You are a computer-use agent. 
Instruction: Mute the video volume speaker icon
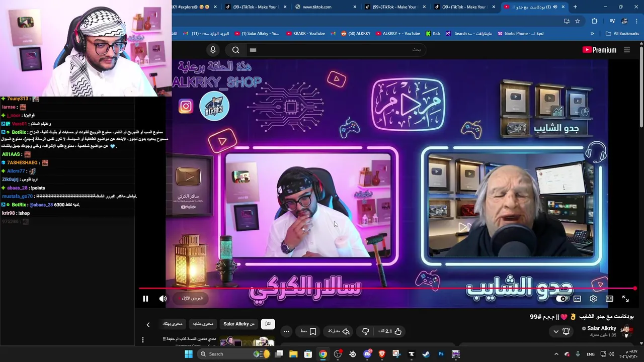[x=163, y=299]
